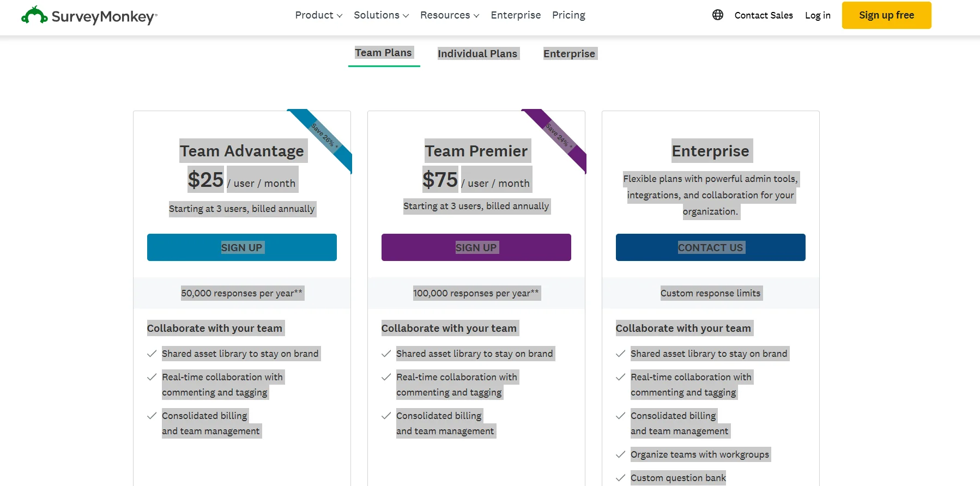
Task: Click Team Advantage's Consolidated billing checkmark
Action: [x=152, y=416]
